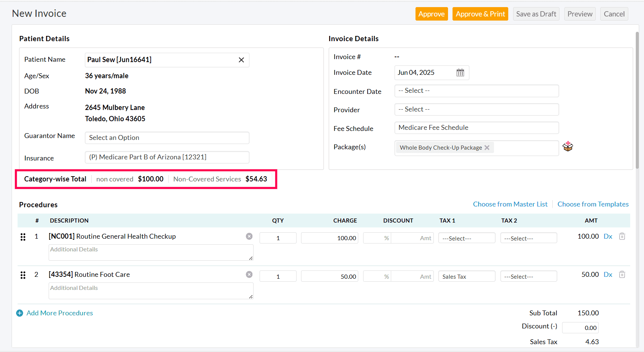Clear the Routine Foot Care description
Image resolution: width=644 pixels, height=352 pixels.
(249, 275)
